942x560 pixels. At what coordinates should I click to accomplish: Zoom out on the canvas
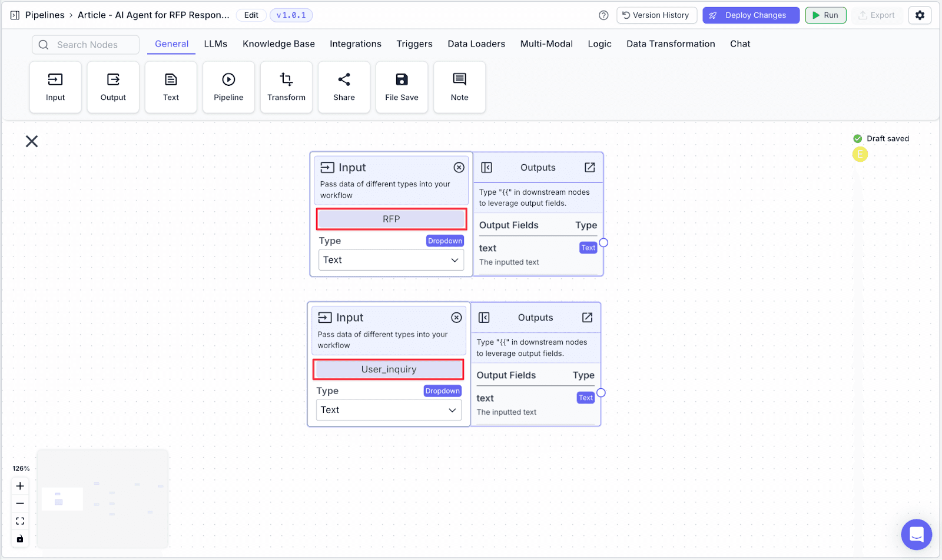point(20,504)
